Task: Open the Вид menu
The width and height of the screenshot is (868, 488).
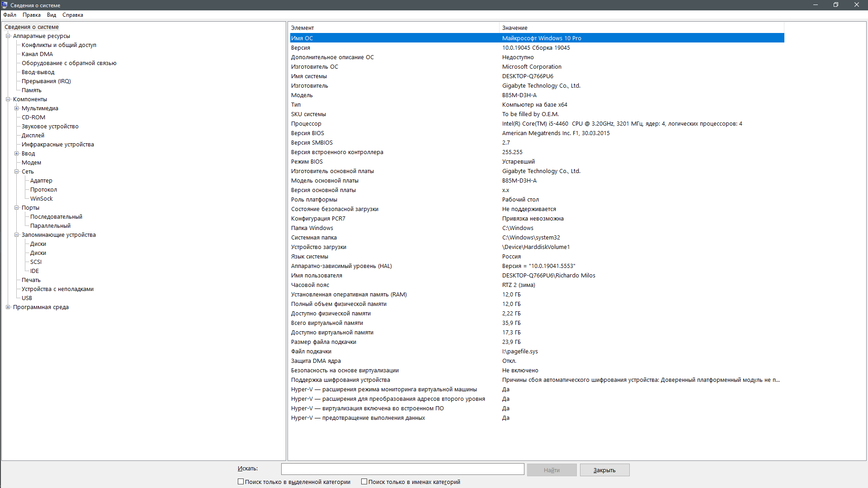Action: click(52, 15)
